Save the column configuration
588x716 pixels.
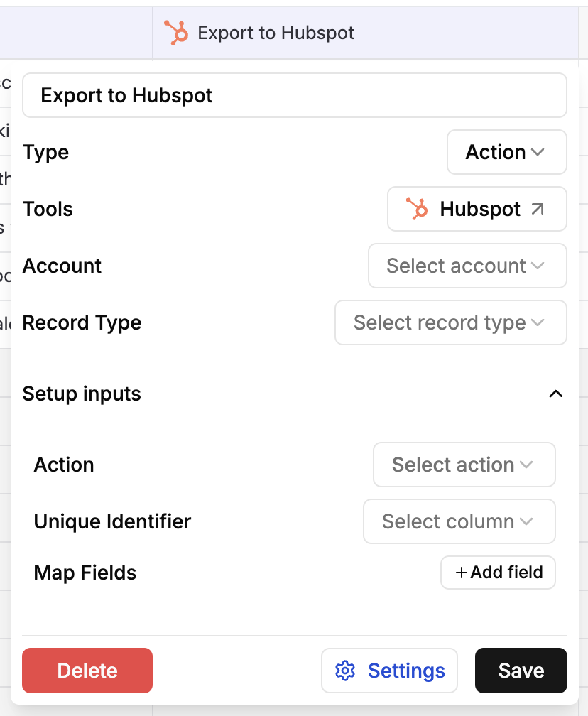point(521,671)
